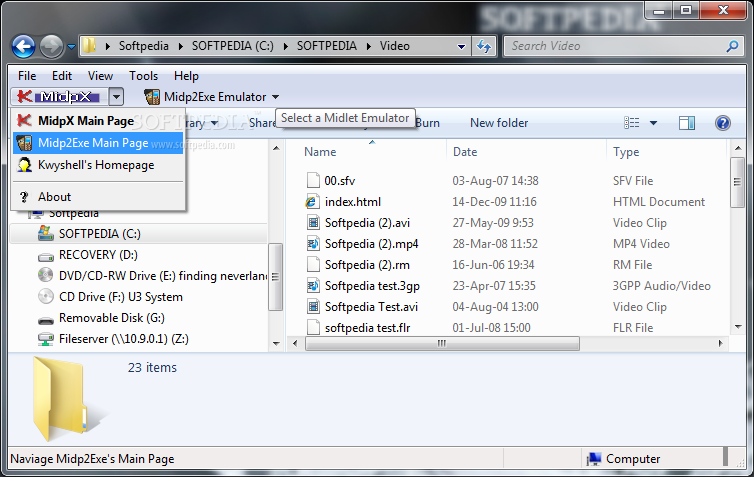Open the View menu

[100, 76]
